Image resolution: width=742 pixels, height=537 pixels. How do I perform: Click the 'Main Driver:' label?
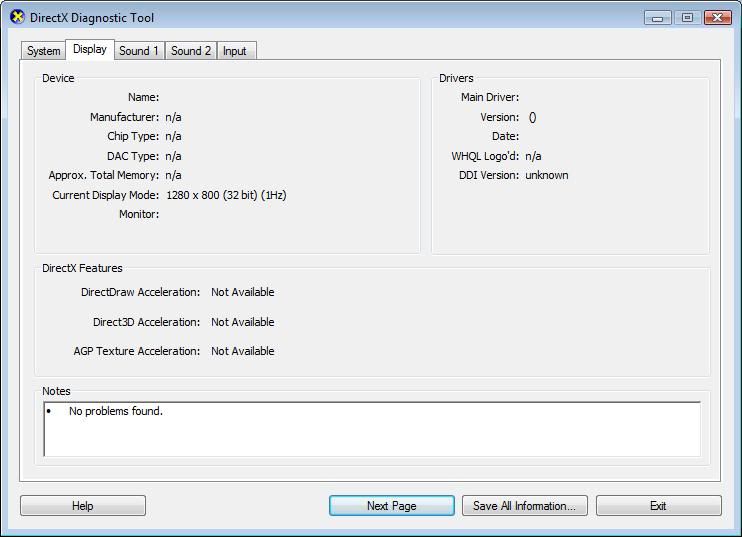tap(490, 97)
